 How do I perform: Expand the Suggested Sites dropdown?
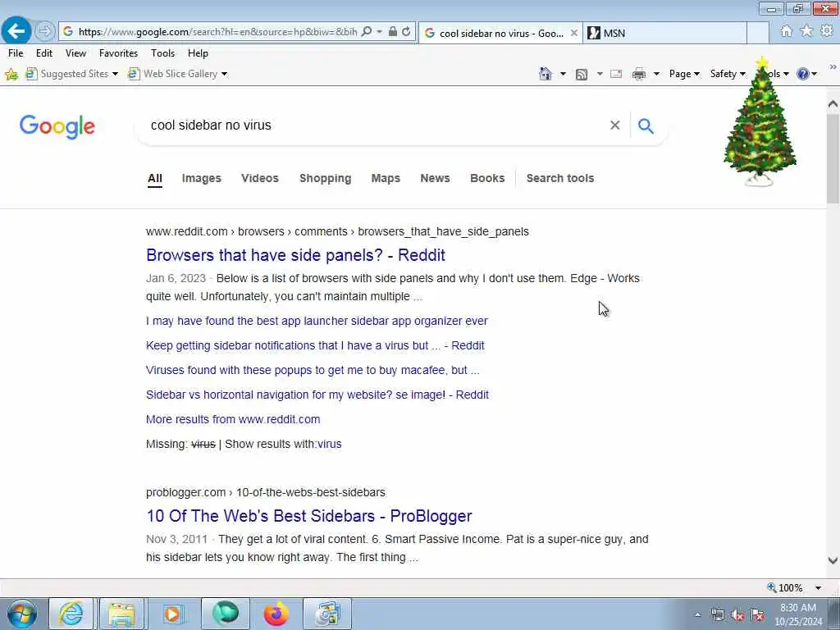point(115,74)
